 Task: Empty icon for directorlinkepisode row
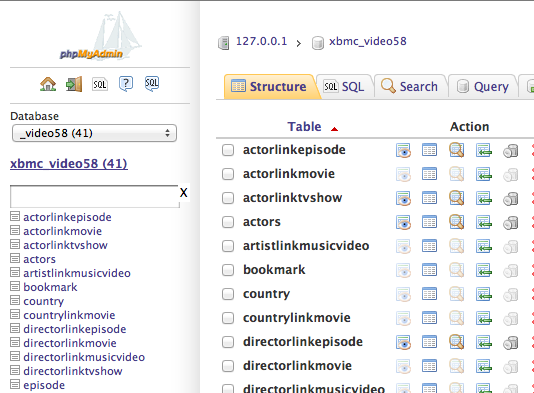pos(511,343)
